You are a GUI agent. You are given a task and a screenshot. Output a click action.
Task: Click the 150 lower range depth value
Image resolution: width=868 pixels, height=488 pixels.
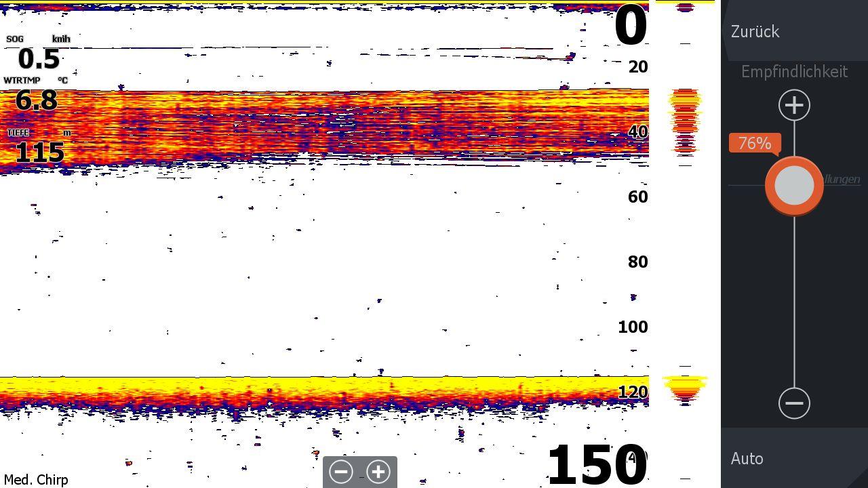tap(595, 464)
